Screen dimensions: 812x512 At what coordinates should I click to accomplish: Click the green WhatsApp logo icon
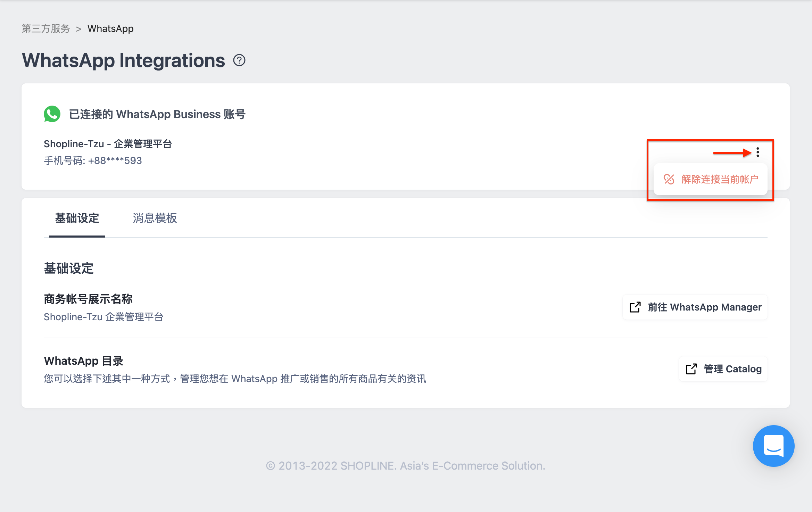[x=52, y=114]
